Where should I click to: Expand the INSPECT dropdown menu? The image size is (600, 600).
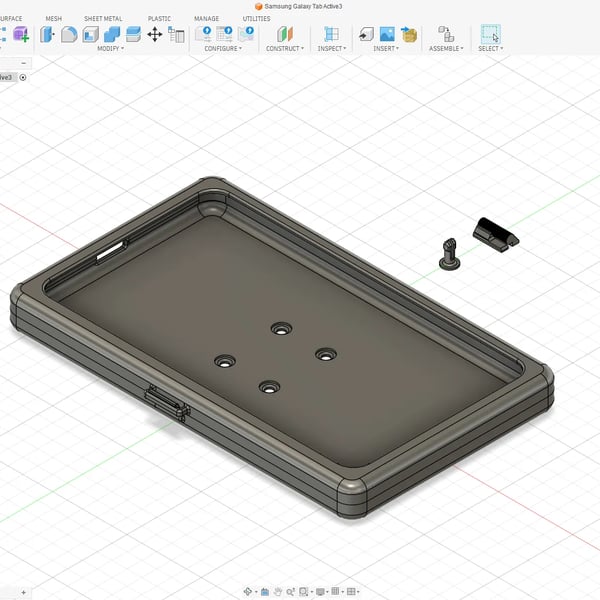tap(331, 49)
